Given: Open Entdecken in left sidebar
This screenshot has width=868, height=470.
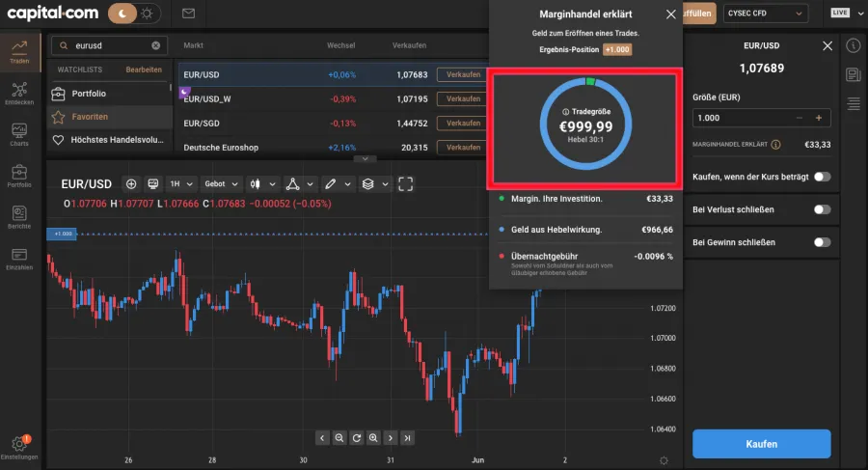Looking at the screenshot, I should [x=19, y=94].
